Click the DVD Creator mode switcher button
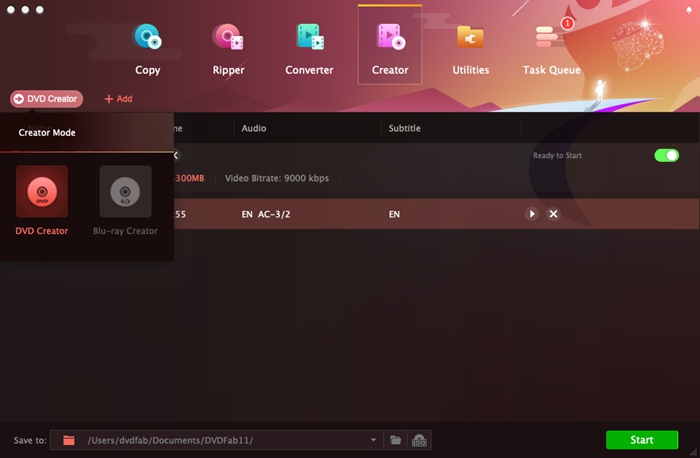The image size is (700, 458). 46,99
